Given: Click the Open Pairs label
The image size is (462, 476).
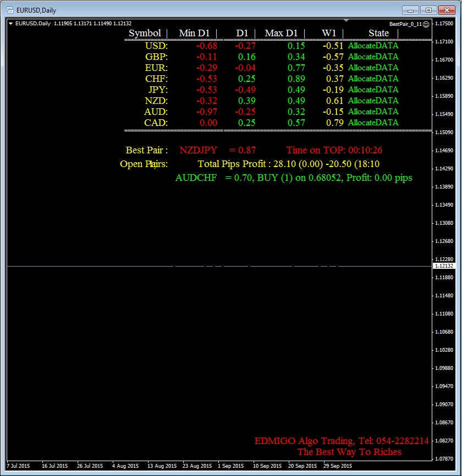Looking at the screenshot, I should [x=144, y=164].
